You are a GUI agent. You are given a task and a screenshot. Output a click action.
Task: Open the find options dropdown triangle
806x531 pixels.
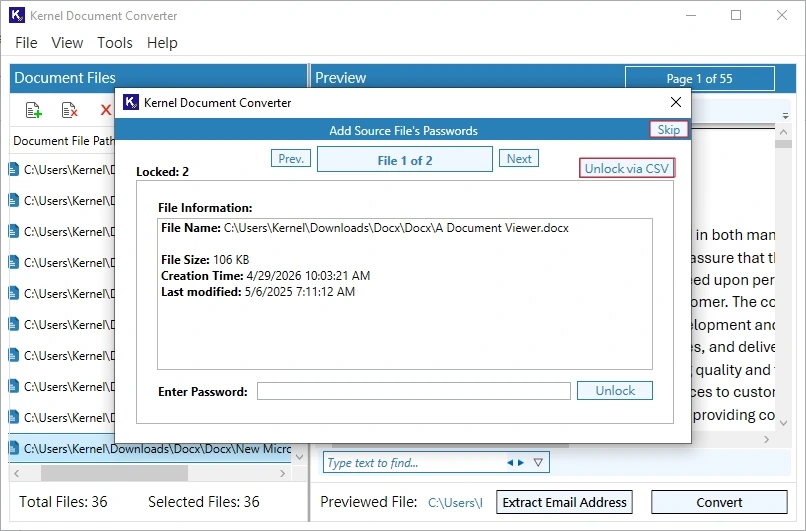pyautogui.click(x=538, y=463)
